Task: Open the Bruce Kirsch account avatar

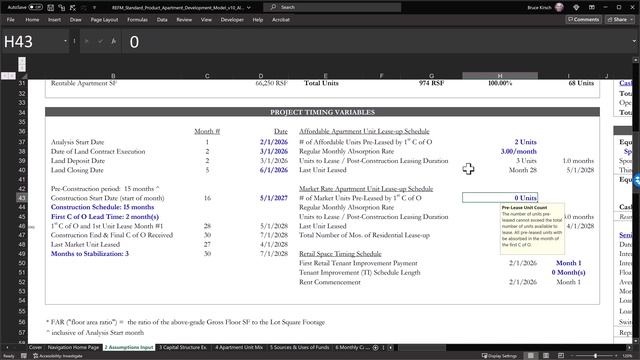Action: [559, 7]
